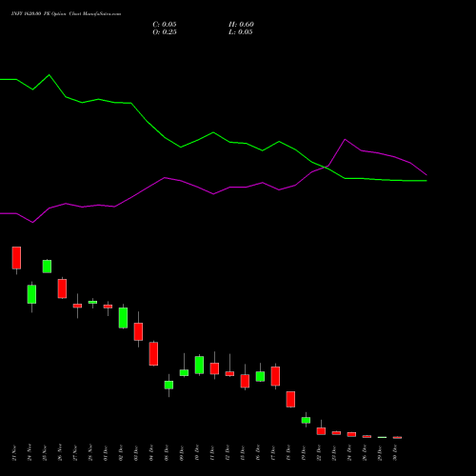This screenshot has width=476, height=476.
Task: Click the green candle for 09 Dec
Action: tap(184, 372)
